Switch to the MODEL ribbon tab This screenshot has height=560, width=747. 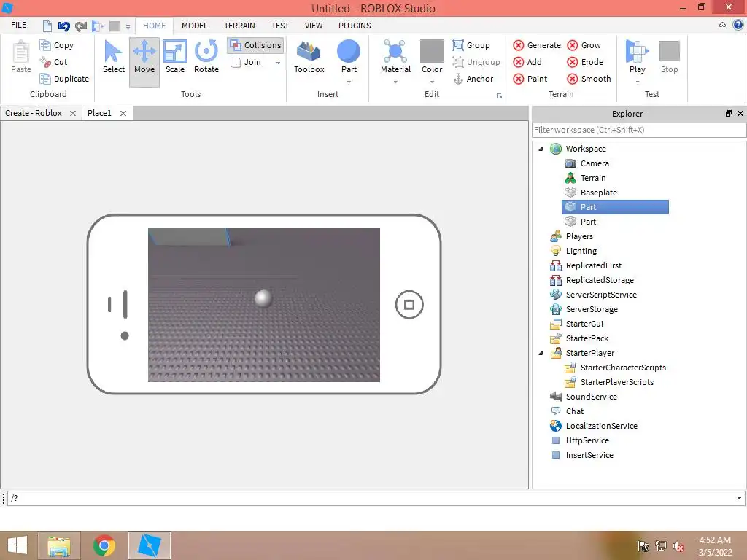194,26
